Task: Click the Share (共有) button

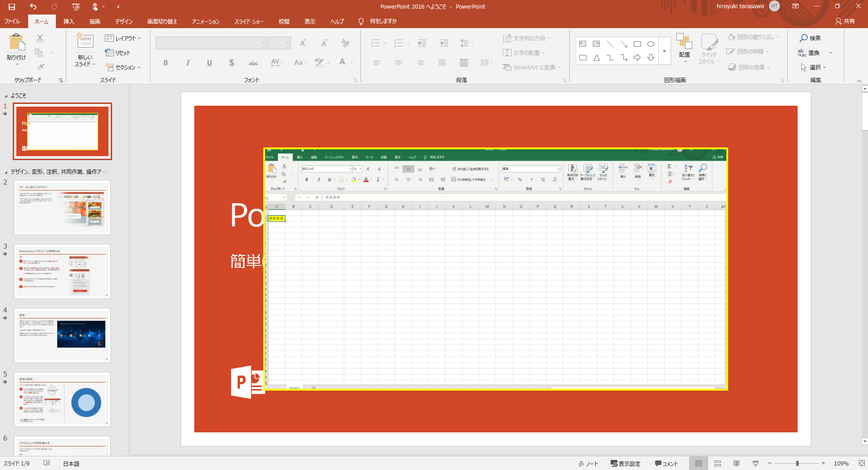Action: (x=845, y=21)
